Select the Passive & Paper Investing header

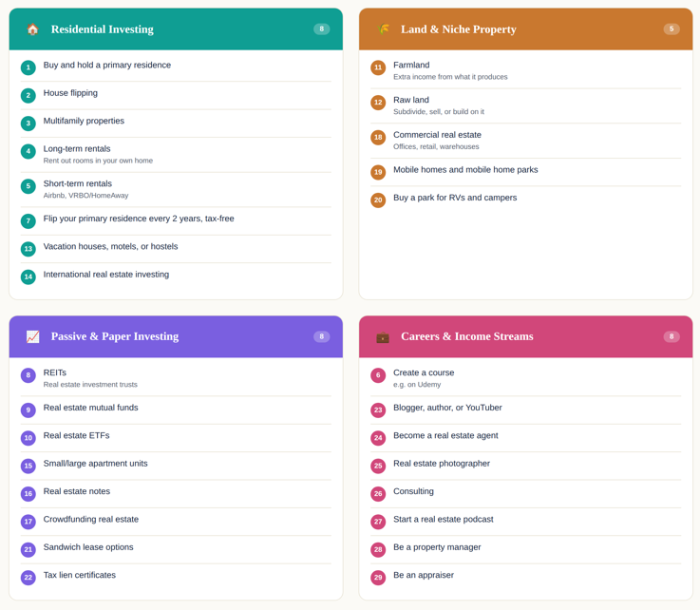pyautogui.click(x=176, y=336)
